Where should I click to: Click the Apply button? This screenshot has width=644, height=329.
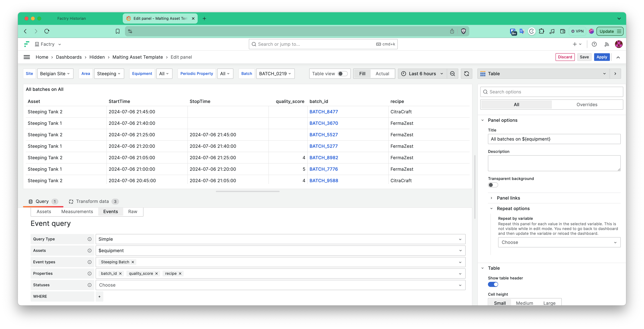pyautogui.click(x=602, y=57)
